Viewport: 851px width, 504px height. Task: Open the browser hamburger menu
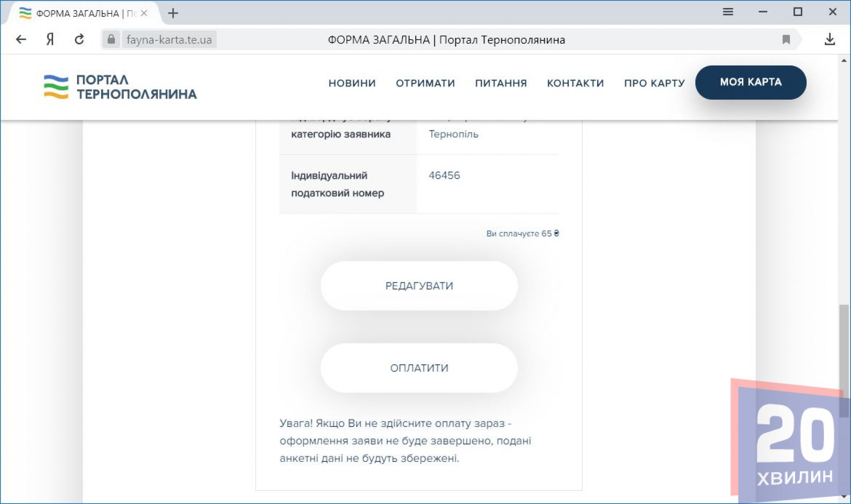click(728, 12)
